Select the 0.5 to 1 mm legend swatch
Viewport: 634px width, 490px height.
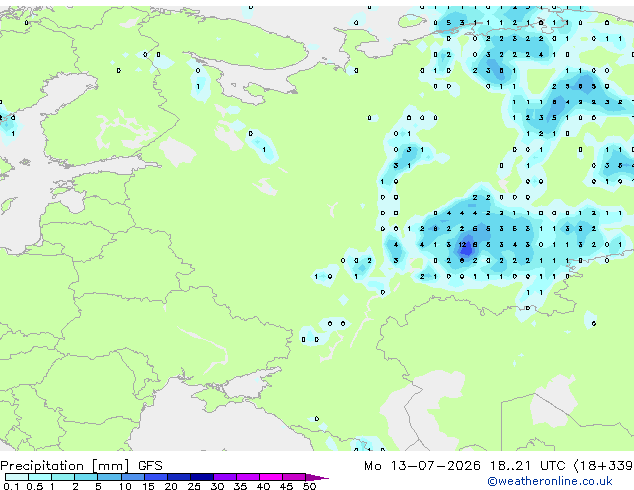[x=40, y=477]
